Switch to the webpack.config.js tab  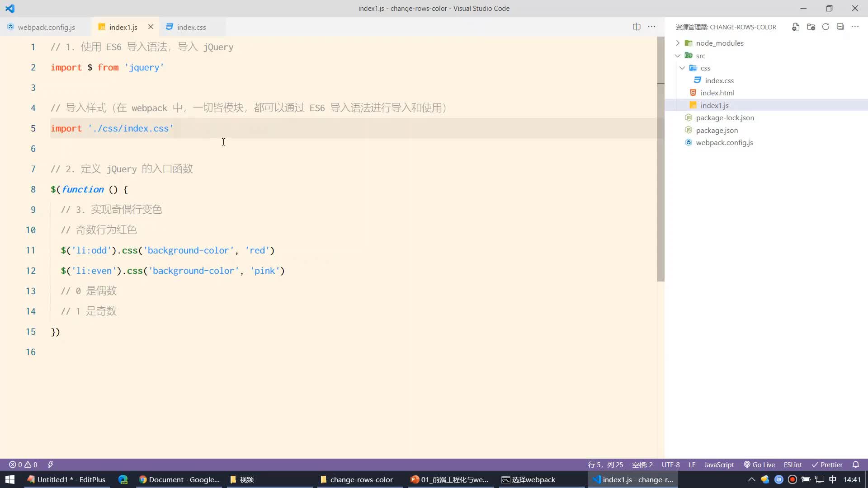(47, 27)
